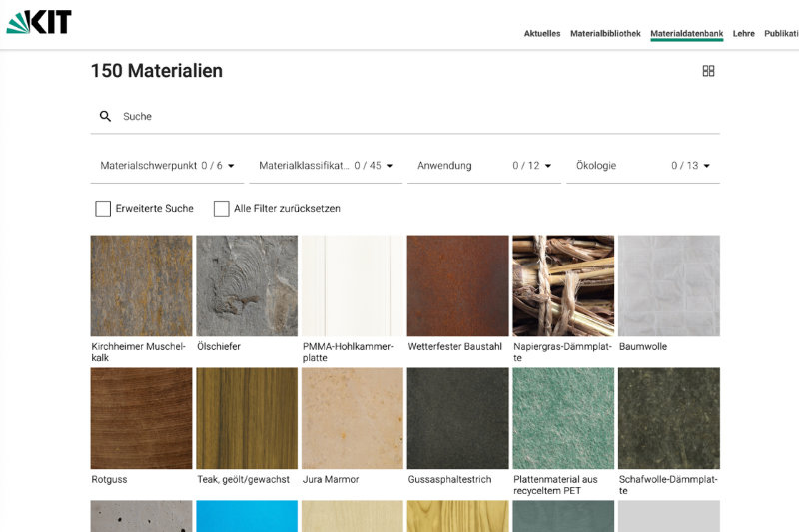Open the grey concrete thumbnail with holes
799x532 pixels.
[141, 516]
